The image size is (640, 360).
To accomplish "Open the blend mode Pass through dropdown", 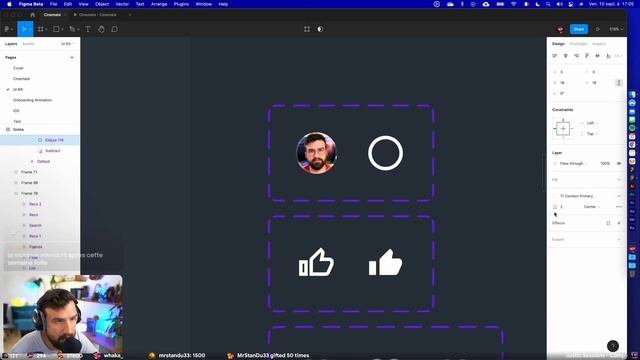I will pos(573,164).
